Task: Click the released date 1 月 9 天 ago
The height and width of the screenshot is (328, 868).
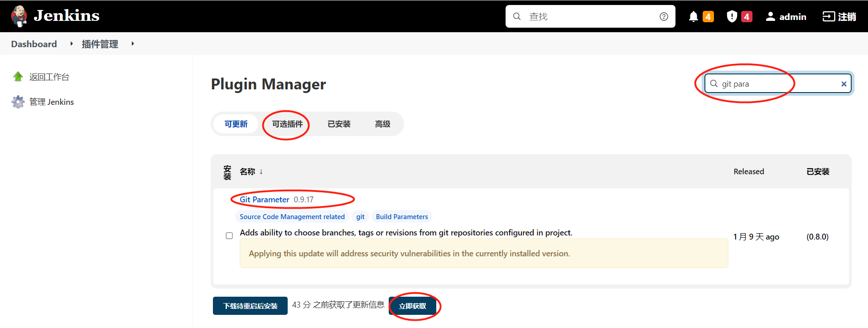Action: click(x=756, y=237)
